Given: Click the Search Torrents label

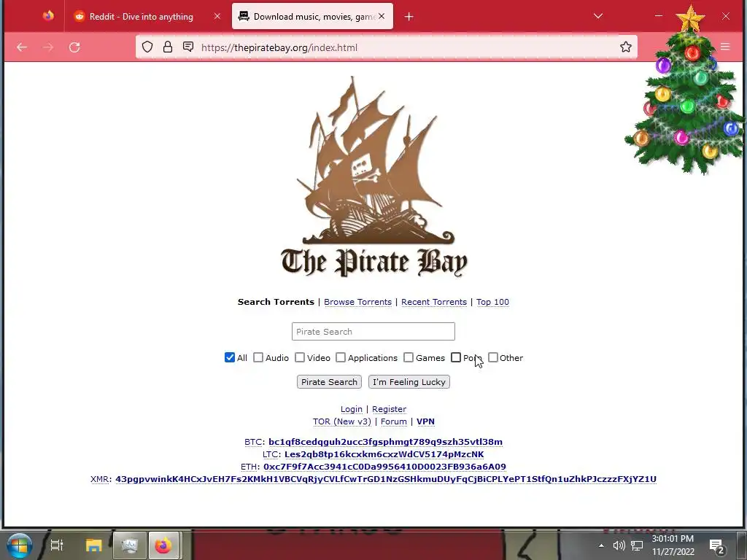Looking at the screenshot, I should point(276,302).
